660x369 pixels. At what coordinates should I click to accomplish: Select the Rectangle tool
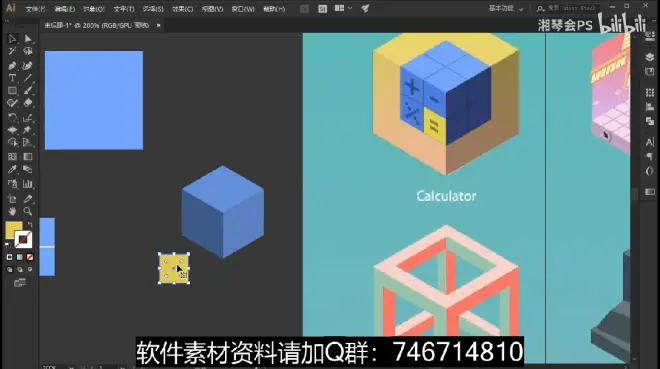click(x=12, y=90)
